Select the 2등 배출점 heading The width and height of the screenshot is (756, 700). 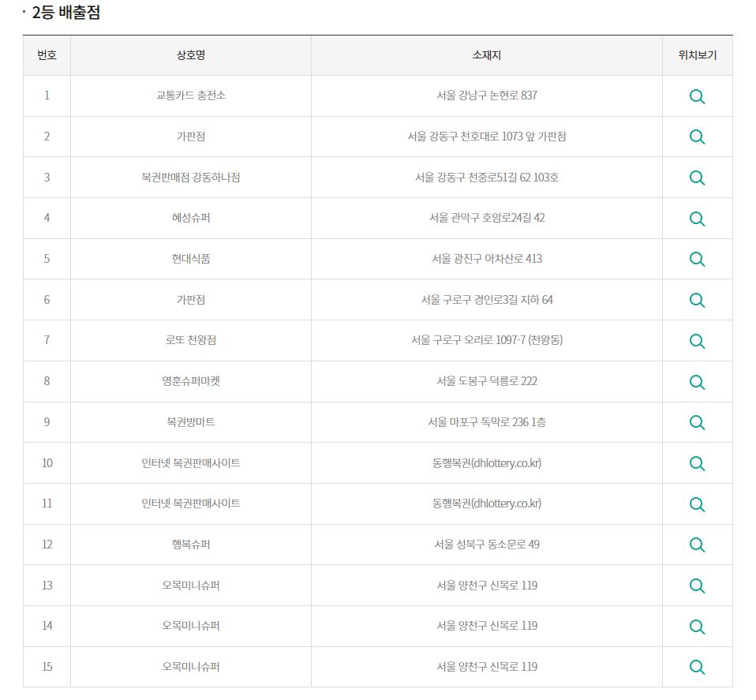[x=66, y=12]
